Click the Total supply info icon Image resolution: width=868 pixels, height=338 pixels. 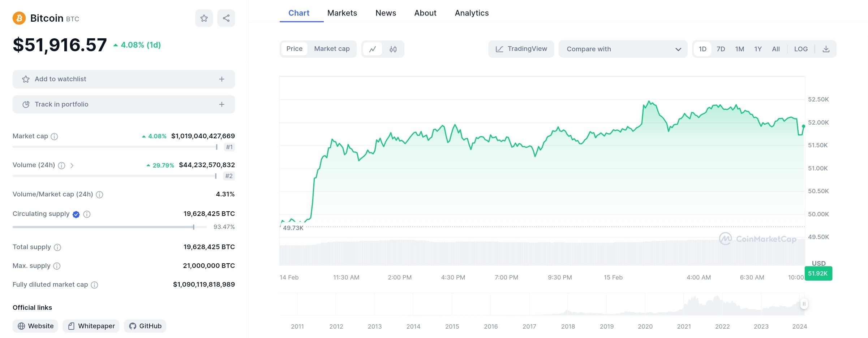[57, 247]
